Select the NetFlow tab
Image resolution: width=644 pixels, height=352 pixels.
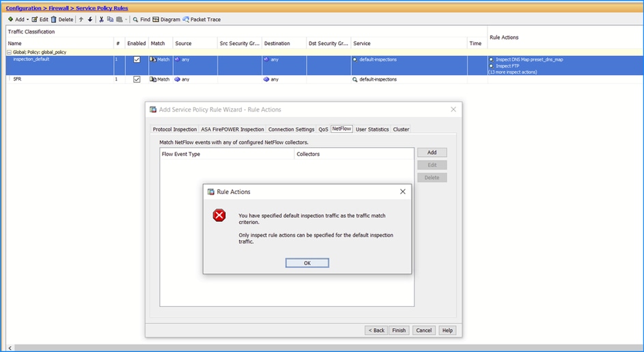pos(341,128)
